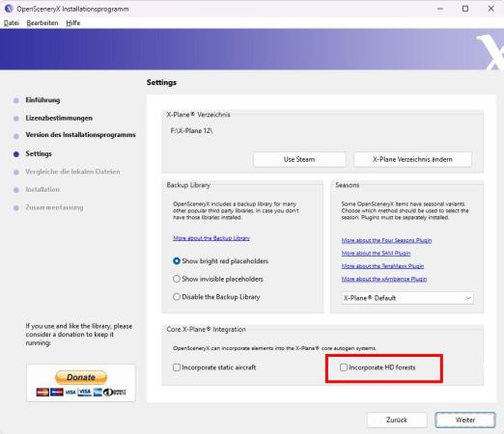The image size is (504, 434).
Task: Click the Settings step bullet in sidebar
Action: tap(16, 154)
